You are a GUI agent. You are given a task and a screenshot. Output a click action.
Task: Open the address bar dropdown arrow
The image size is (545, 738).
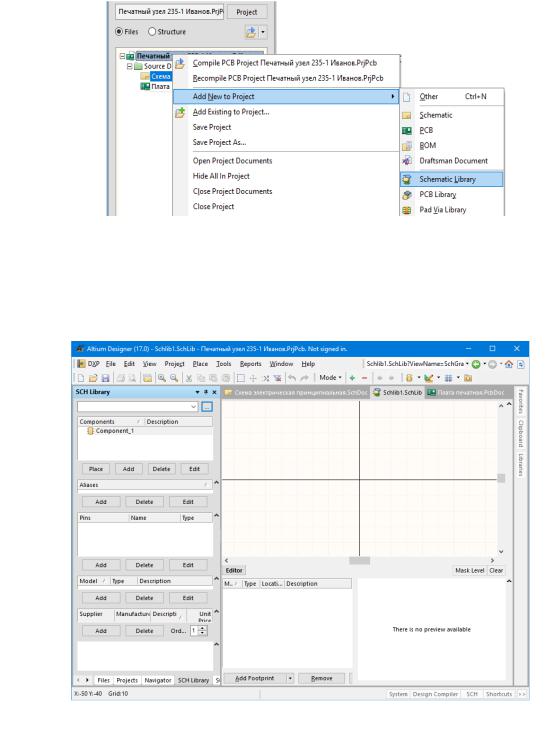[x=467, y=364]
